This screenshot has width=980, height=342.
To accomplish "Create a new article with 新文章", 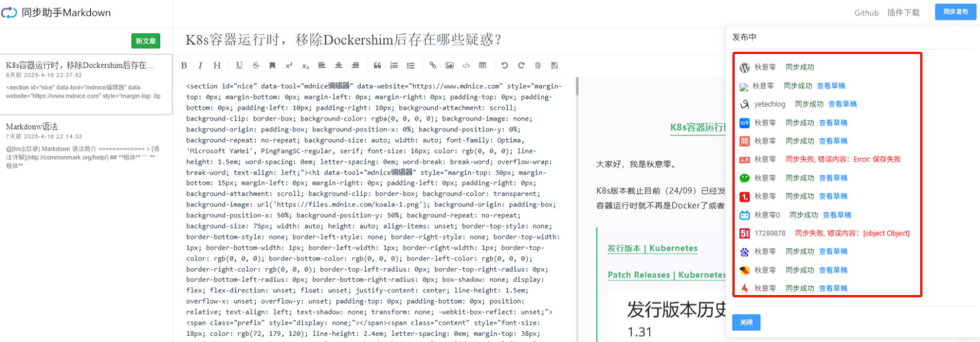I will click(146, 41).
